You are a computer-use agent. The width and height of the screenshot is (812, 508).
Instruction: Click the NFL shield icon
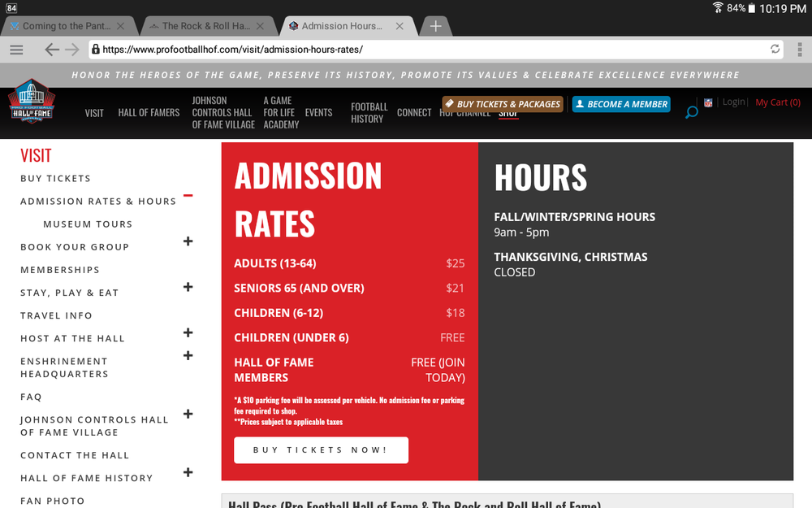click(708, 102)
